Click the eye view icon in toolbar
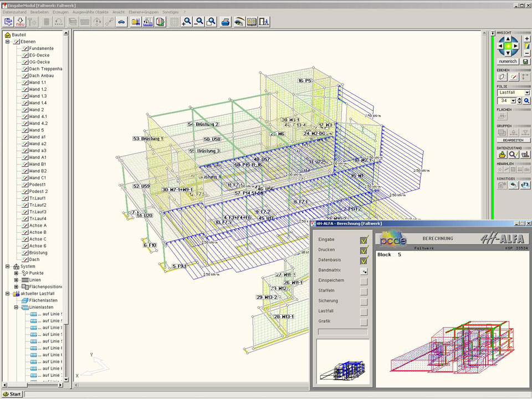The width and height of the screenshot is (532, 399). 239,22
